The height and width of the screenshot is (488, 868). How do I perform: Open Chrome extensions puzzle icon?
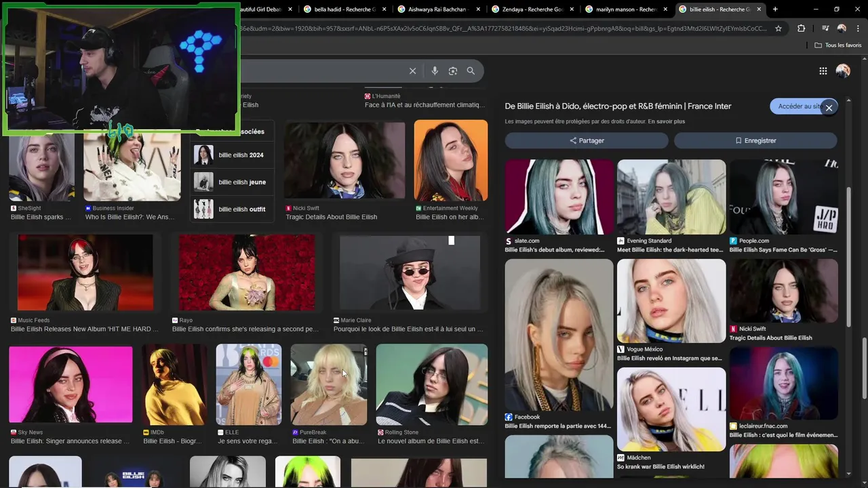tap(802, 28)
